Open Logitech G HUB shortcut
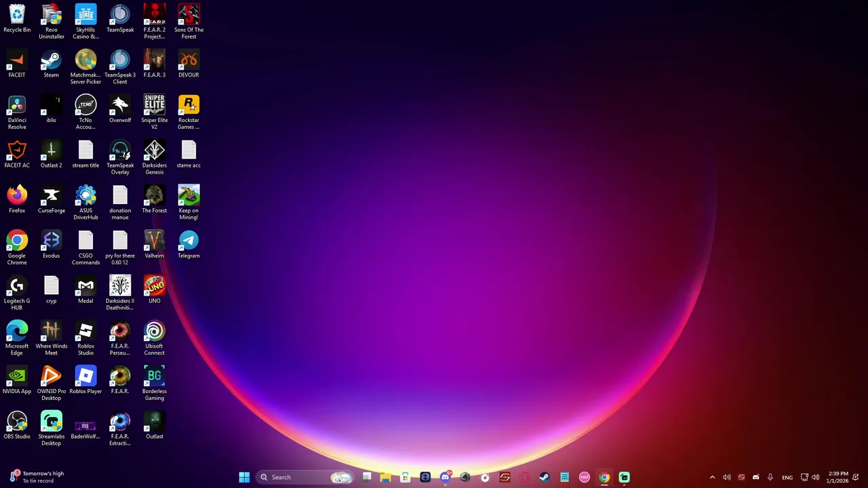 tap(17, 293)
